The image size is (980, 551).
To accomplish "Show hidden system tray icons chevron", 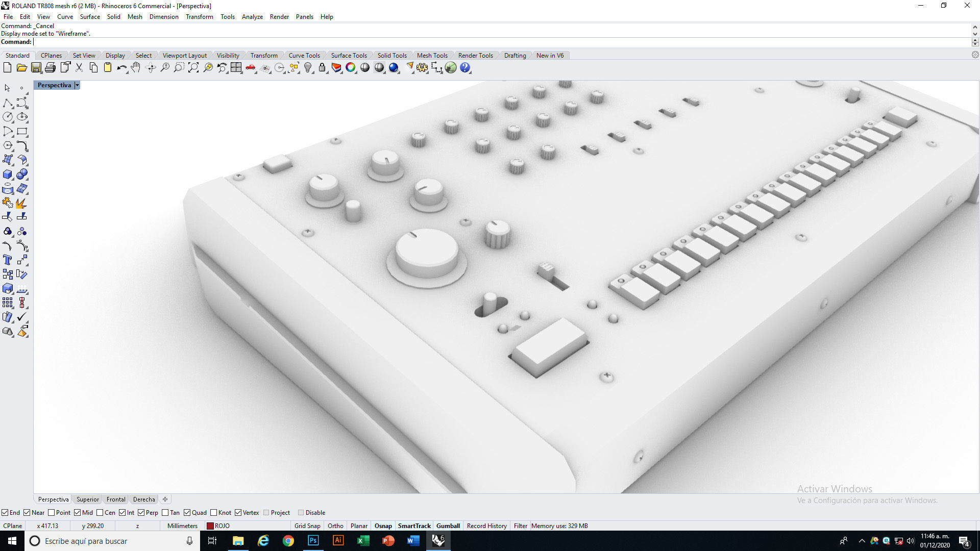I will [x=862, y=541].
